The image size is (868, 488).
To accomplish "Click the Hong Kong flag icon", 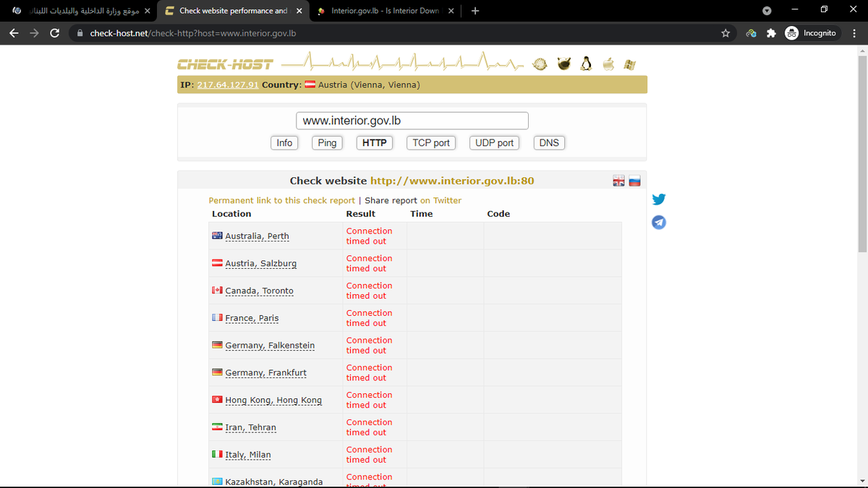I will click(x=217, y=400).
